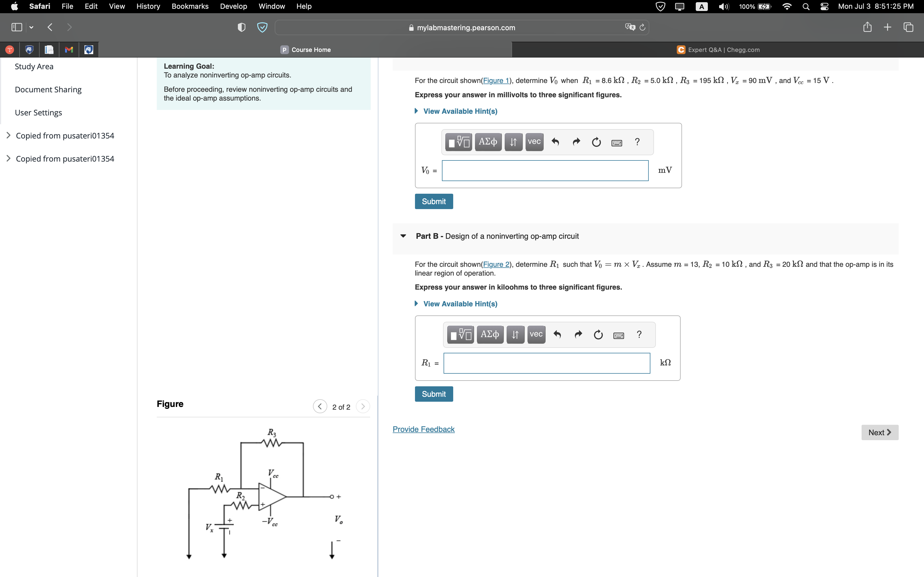Viewport: 924px width, 577px height.
Task: Click the Vo equals answer input field
Action: 545,171
